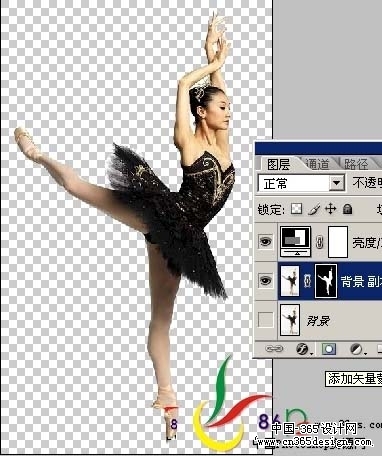
Task: Click the lock transparent pixels icon
Action: [x=296, y=209]
